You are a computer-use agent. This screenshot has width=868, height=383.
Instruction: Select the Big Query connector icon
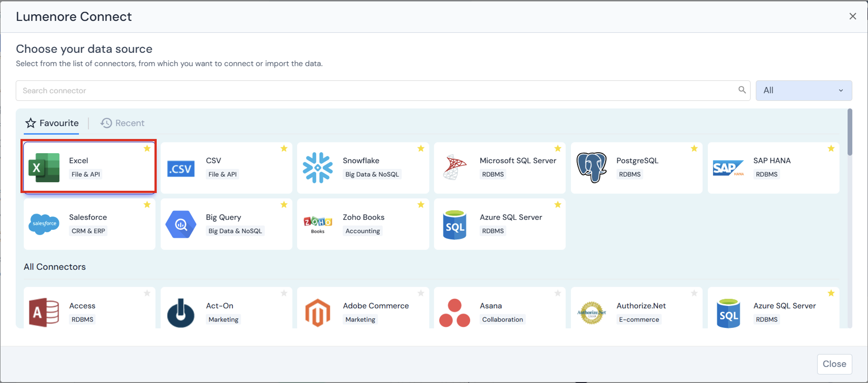click(181, 224)
